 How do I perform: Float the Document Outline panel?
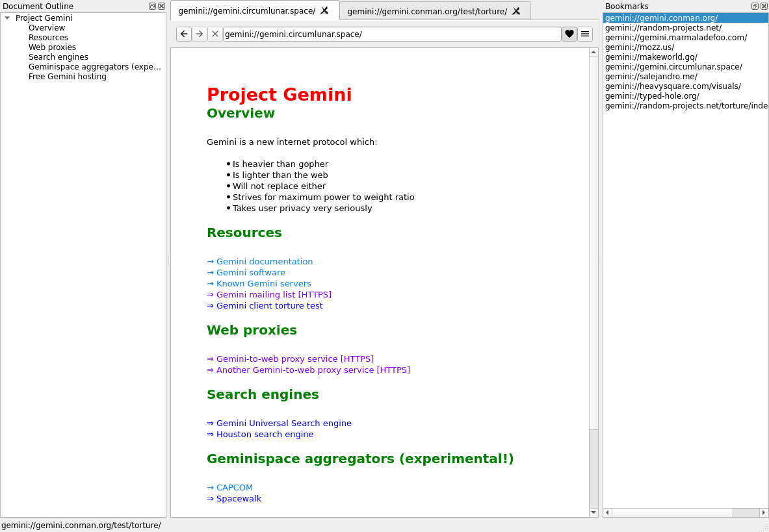tap(152, 6)
